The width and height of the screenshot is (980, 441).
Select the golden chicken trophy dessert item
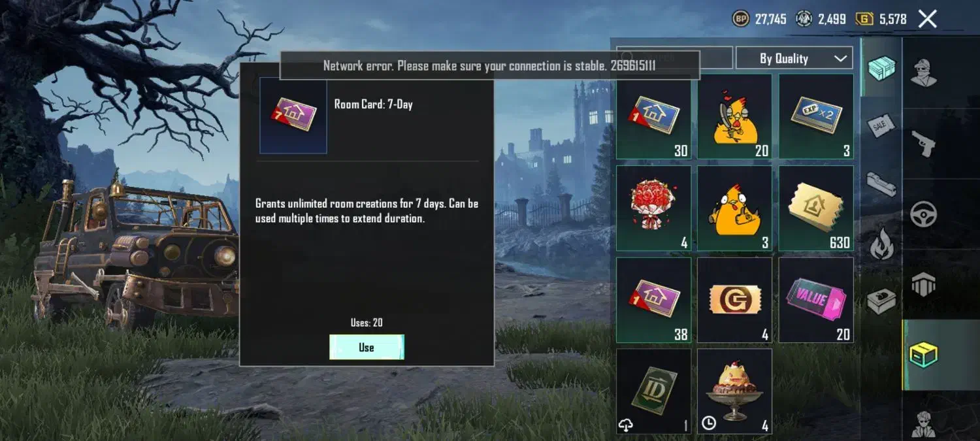tap(734, 391)
